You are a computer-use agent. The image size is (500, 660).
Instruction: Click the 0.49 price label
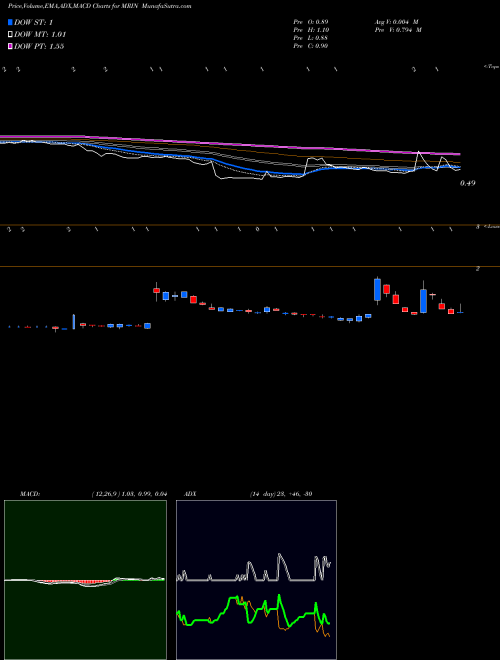(467, 183)
